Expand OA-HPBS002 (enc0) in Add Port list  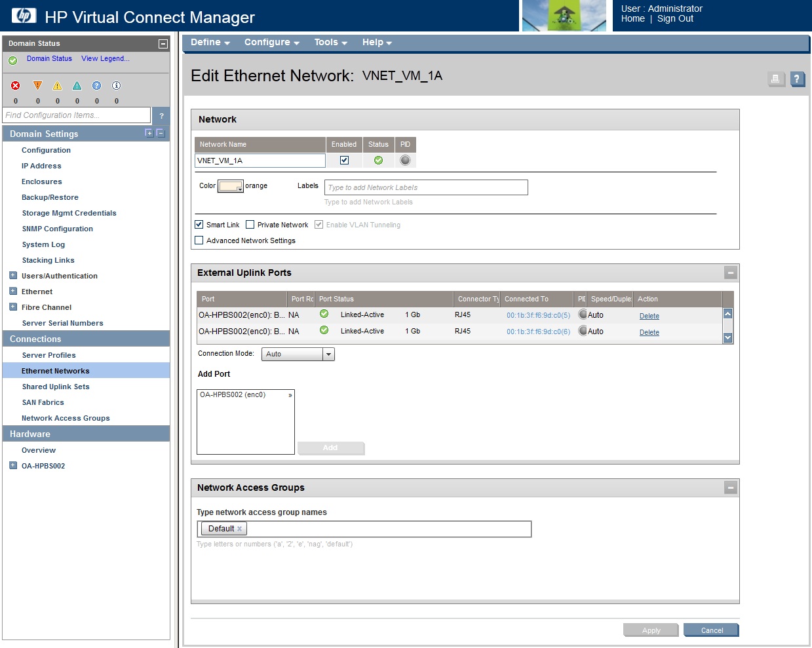[x=290, y=395]
